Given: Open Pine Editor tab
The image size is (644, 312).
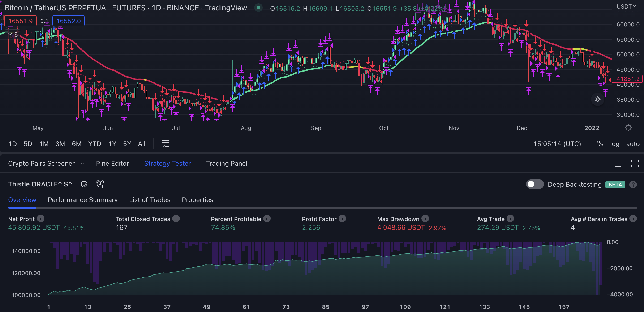Looking at the screenshot, I should pyautogui.click(x=112, y=163).
